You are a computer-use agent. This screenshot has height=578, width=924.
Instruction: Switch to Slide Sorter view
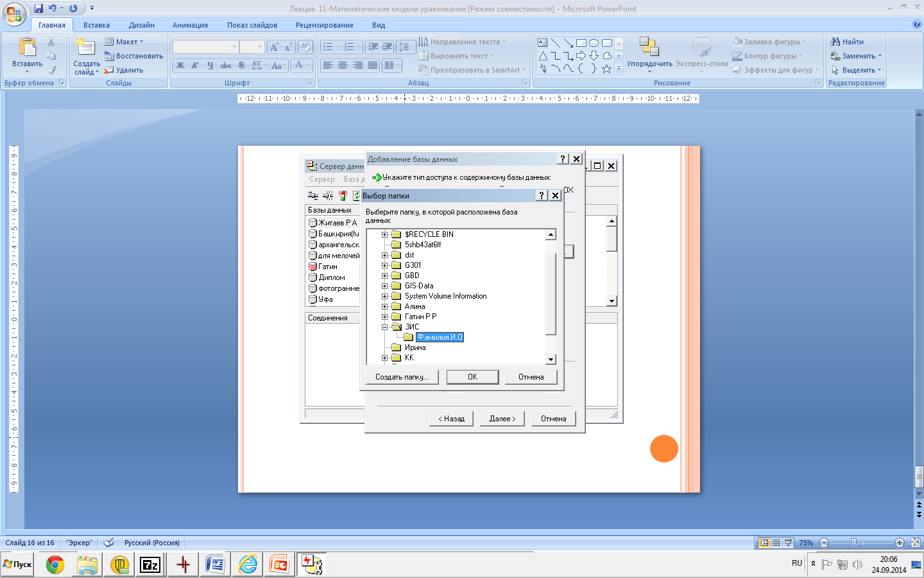point(776,543)
